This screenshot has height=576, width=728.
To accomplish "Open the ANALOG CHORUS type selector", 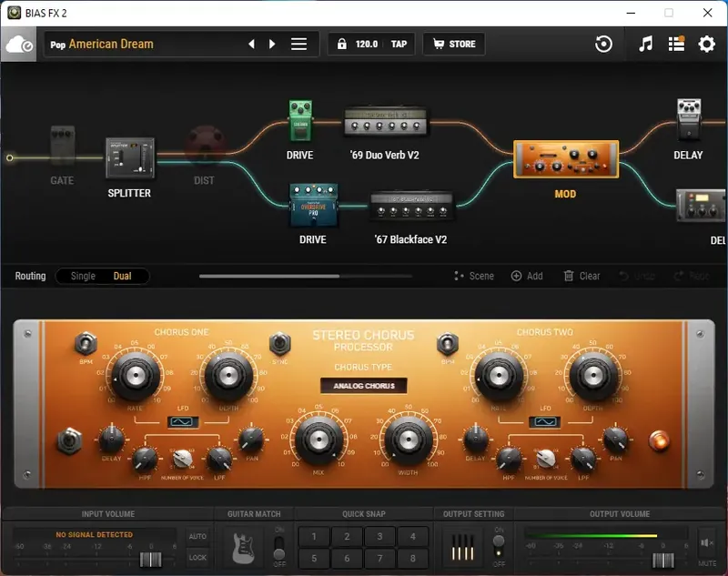I will 362,384.
